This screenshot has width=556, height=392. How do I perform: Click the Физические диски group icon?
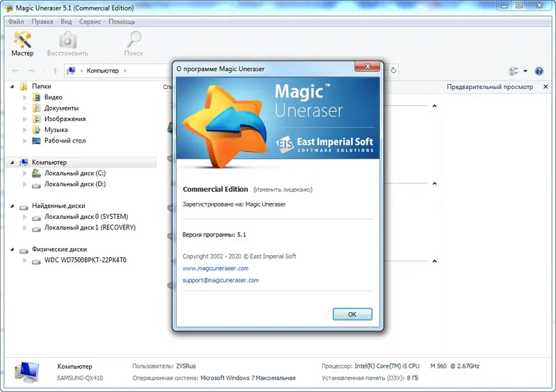tap(24, 250)
